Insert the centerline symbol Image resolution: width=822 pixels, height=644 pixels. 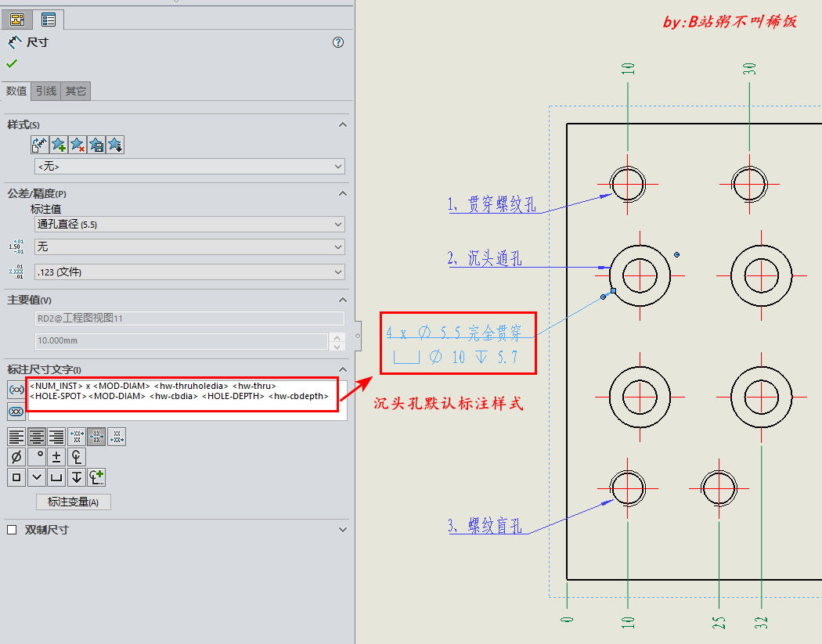[x=77, y=457]
